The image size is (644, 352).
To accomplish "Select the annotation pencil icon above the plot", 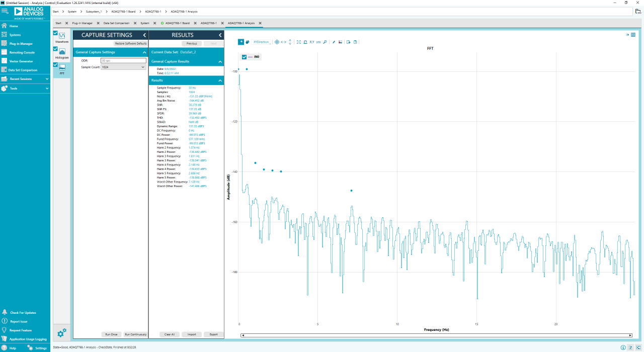I will (334, 42).
